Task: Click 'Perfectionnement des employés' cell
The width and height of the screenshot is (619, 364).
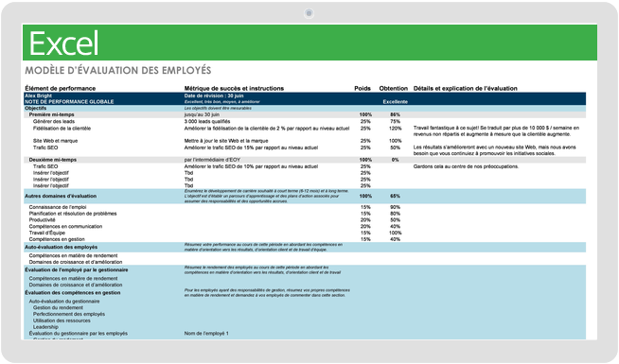Action: coord(69,314)
